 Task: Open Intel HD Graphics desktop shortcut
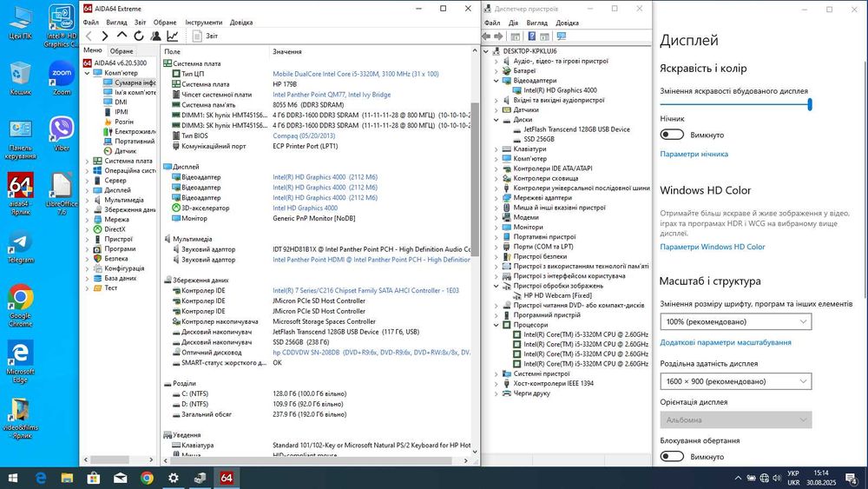(62, 26)
